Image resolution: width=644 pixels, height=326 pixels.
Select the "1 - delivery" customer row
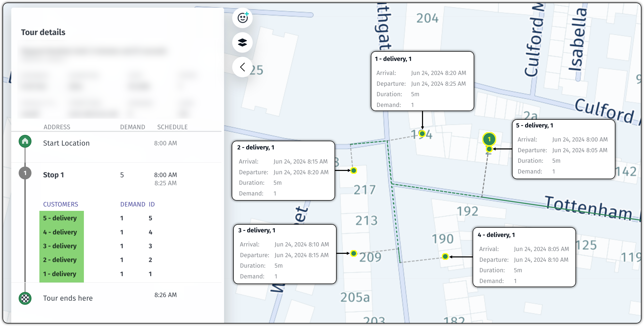tap(60, 274)
